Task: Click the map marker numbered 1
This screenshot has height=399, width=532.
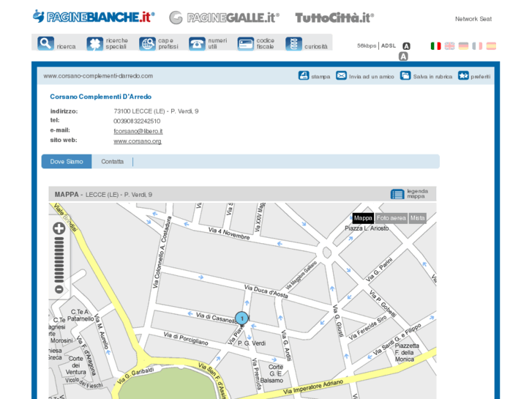Action: click(242, 318)
